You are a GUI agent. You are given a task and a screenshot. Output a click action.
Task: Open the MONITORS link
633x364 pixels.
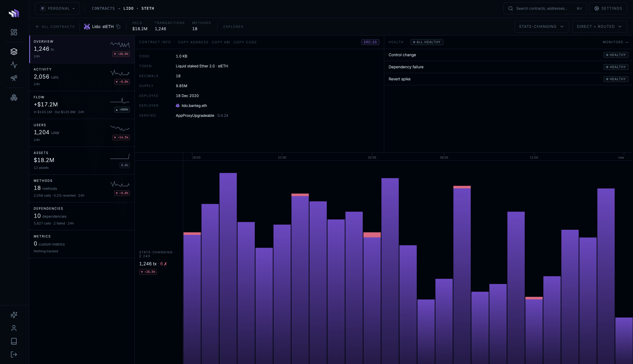[615, 42]
